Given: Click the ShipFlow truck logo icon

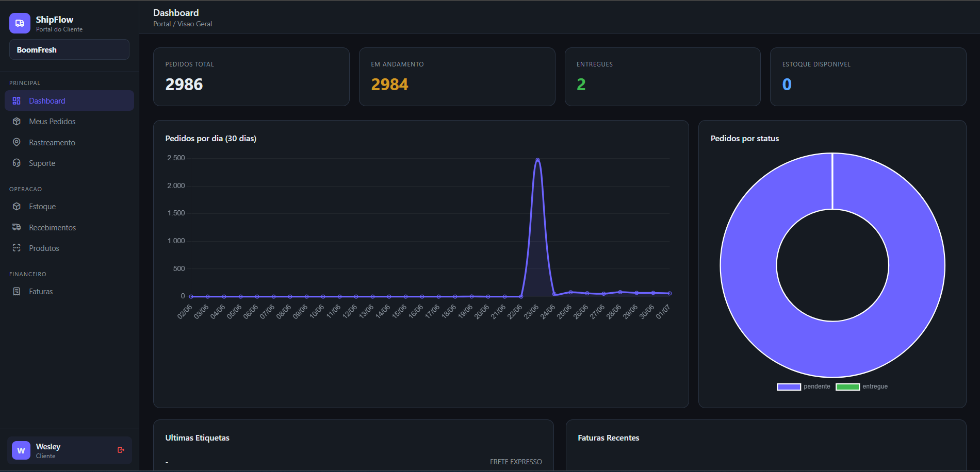Looking at the screenshot, I should [x=20, y=23].
